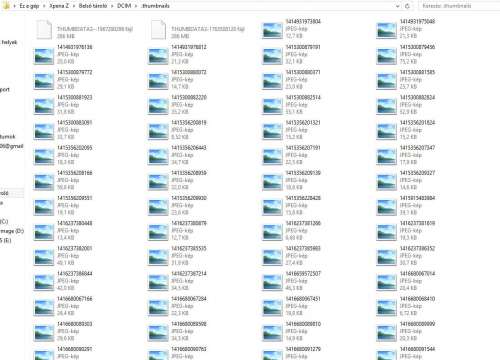Viewport: 500px width, 360px height.
Task: Select file name 1416237381619
Action: (417, 223)
